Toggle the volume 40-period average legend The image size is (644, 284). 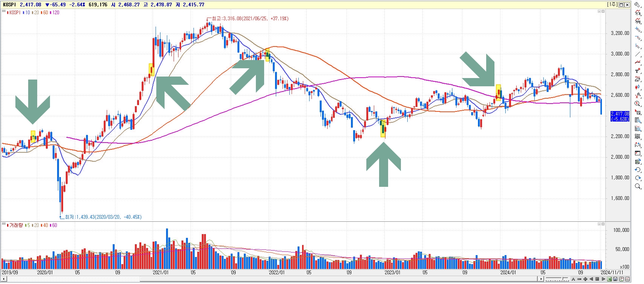[x=44, y=225]
